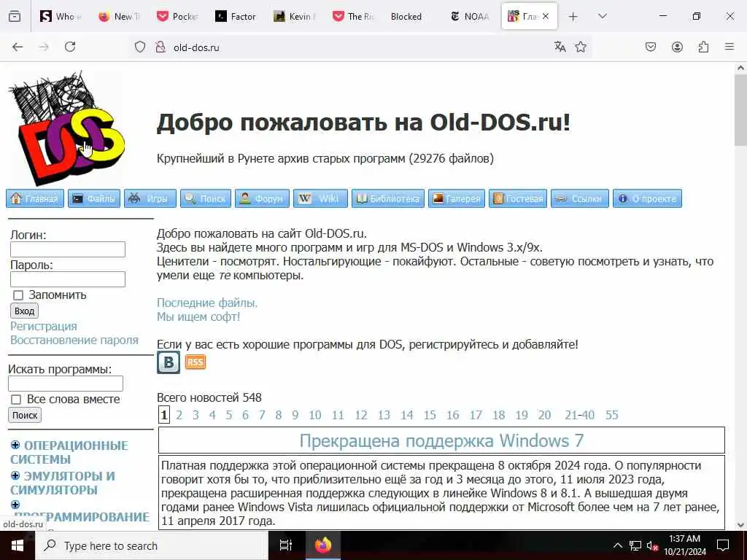
Task: Show hidden system tray icons
Action: [x=617, y=545]
